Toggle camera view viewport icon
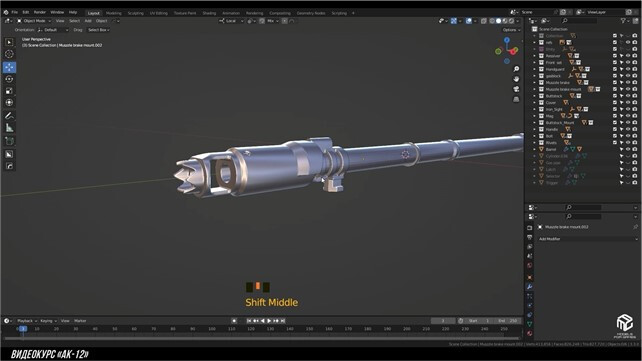Viewport: 642px width, 361px height. pos(516,89)
